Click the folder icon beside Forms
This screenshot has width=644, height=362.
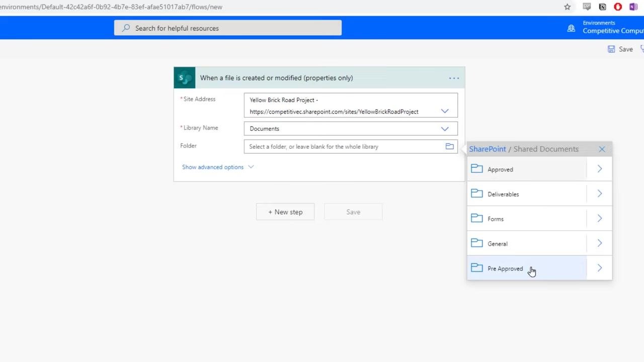(476, 218)
